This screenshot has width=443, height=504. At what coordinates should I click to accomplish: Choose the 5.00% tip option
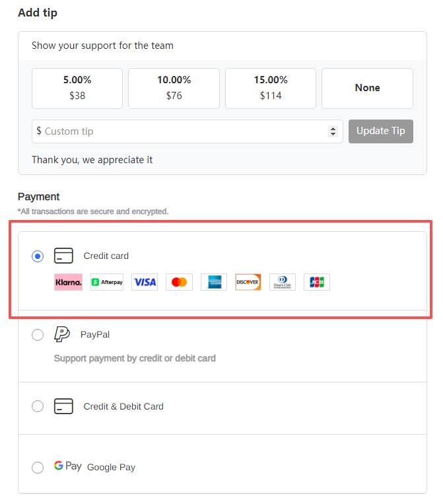click(x=77, y=88)
